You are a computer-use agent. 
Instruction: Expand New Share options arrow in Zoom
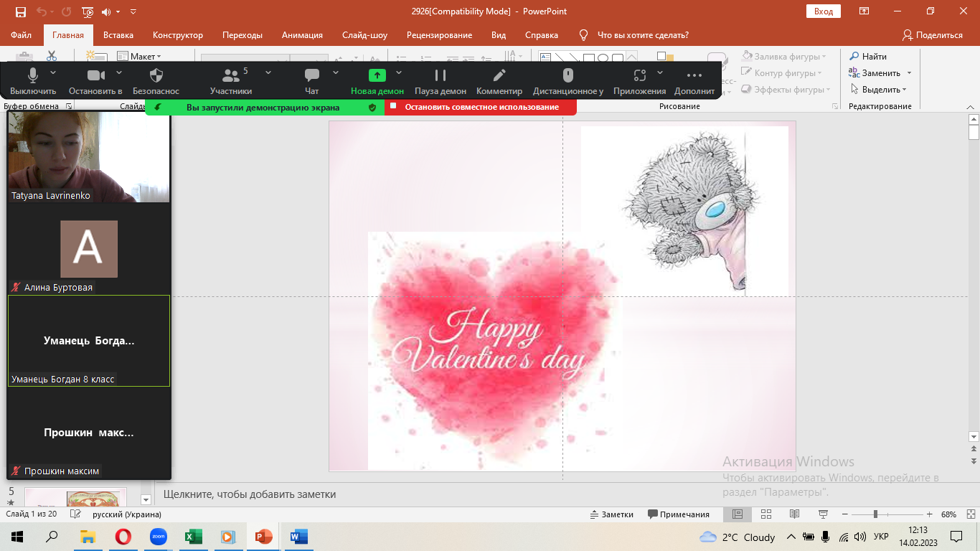point(399,72)
